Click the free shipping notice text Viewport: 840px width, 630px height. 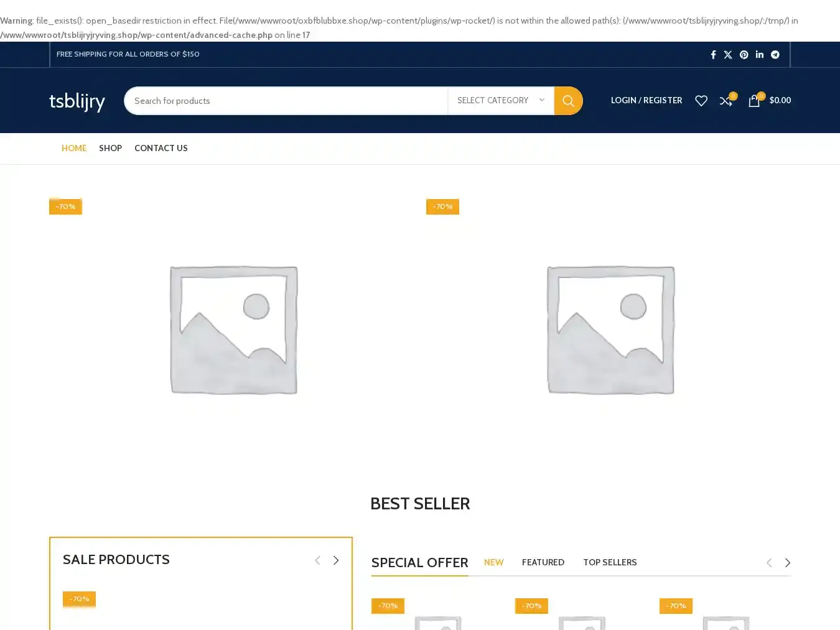[128, 54]
